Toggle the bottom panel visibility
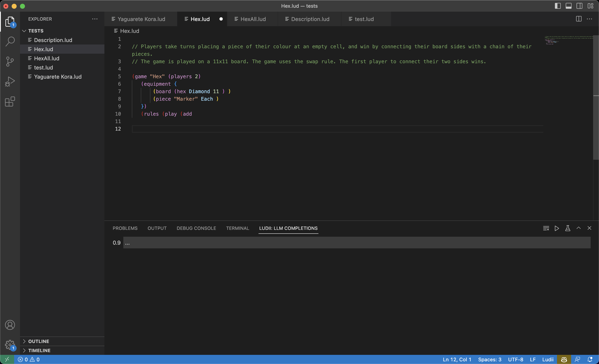Viewport: 599px width, 364px height. (x=569, y=6)
